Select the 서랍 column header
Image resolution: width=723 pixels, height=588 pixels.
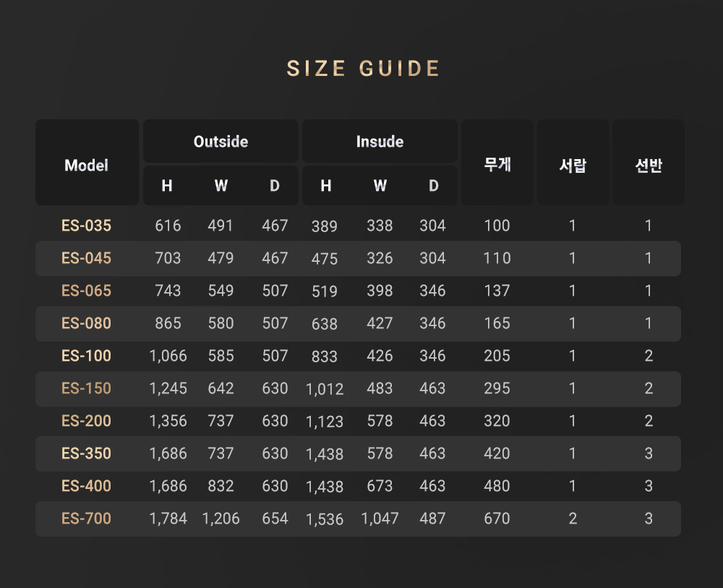pyautogui.click(x=573, y=166)
